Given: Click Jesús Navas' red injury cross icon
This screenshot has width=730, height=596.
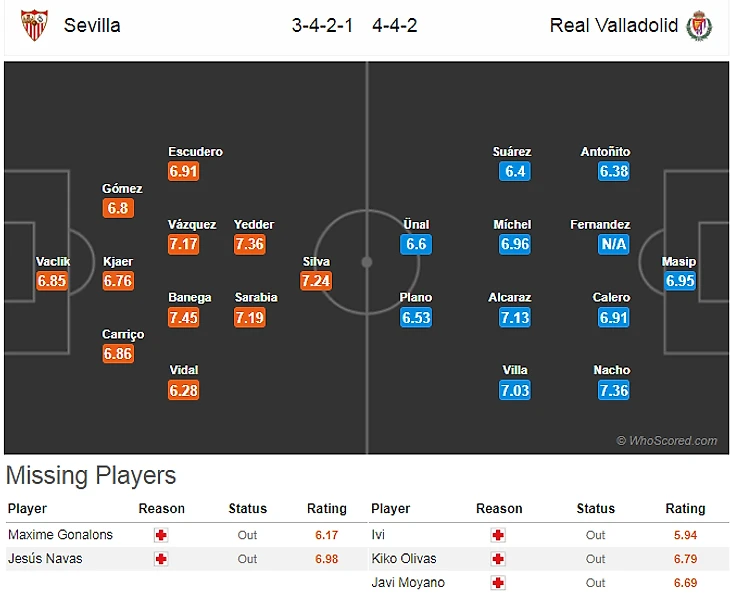Looking at the screenshot, I should 161,559.
